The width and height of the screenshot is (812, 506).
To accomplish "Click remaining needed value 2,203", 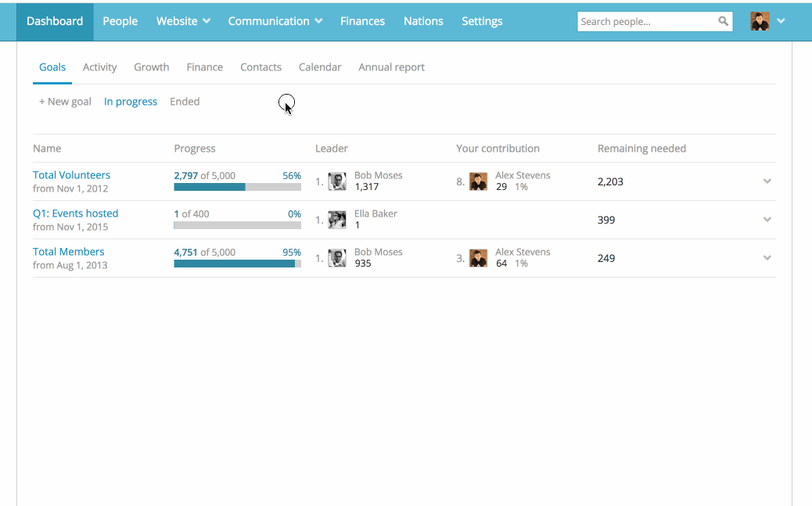I will pos(610,181).
